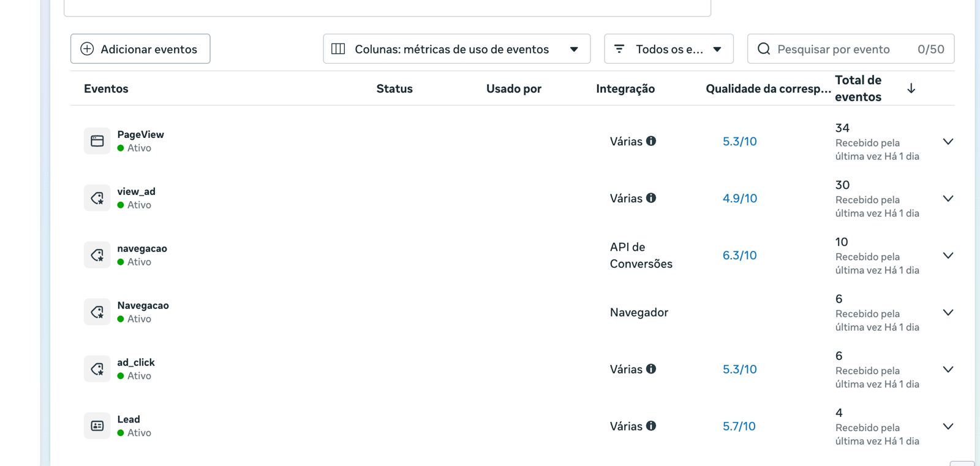Screen dimensions: 980x466
Task: Open ad_click 5.3/10 match quality link
Action: tap(740, 370)
